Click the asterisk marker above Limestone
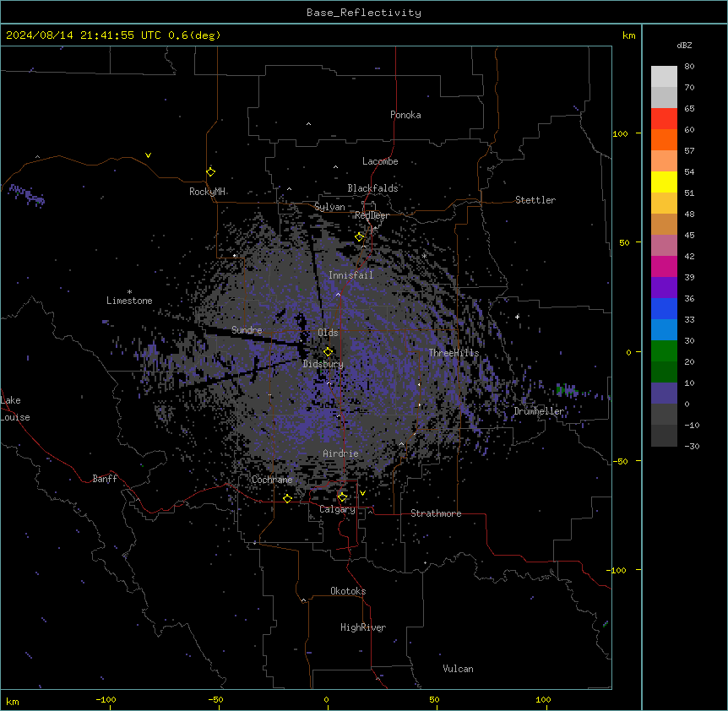This screenshot has height=711, width=728. pyautogui.click(x=129, y=292)
